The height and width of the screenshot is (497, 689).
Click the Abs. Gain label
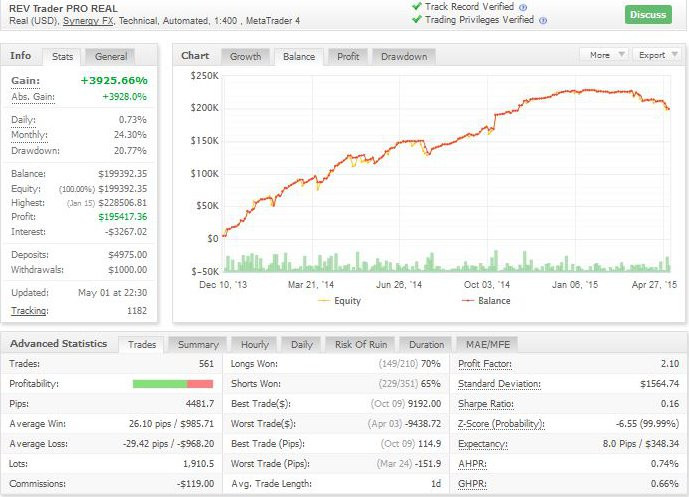point(33,97)
